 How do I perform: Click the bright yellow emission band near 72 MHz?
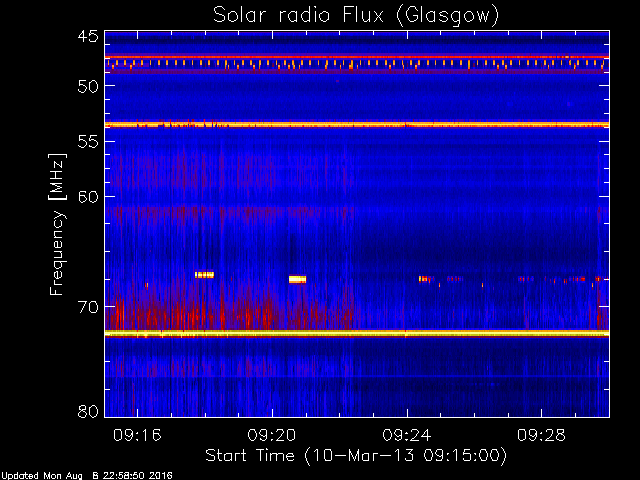[357, 333]
